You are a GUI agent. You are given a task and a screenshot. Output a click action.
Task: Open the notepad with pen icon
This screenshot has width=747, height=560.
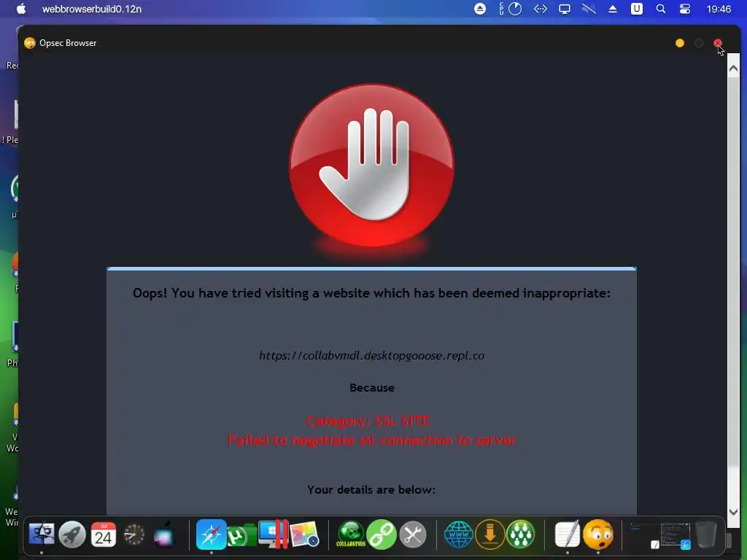568,534
